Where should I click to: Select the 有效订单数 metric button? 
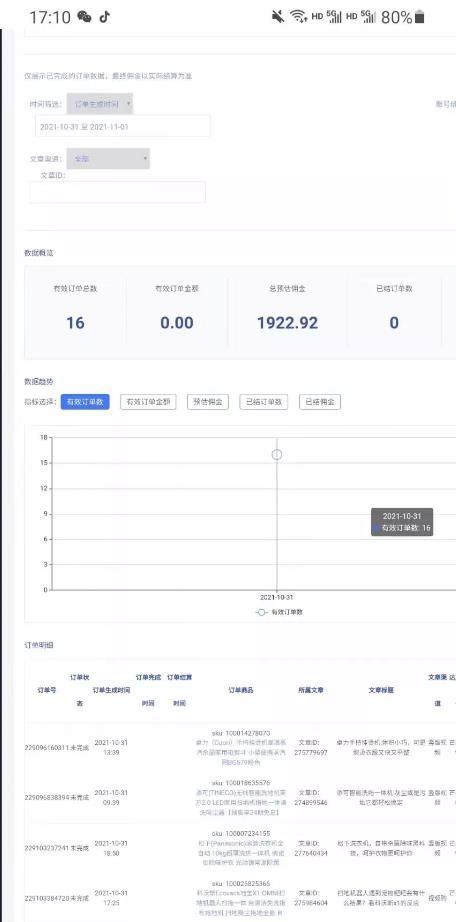85,402
